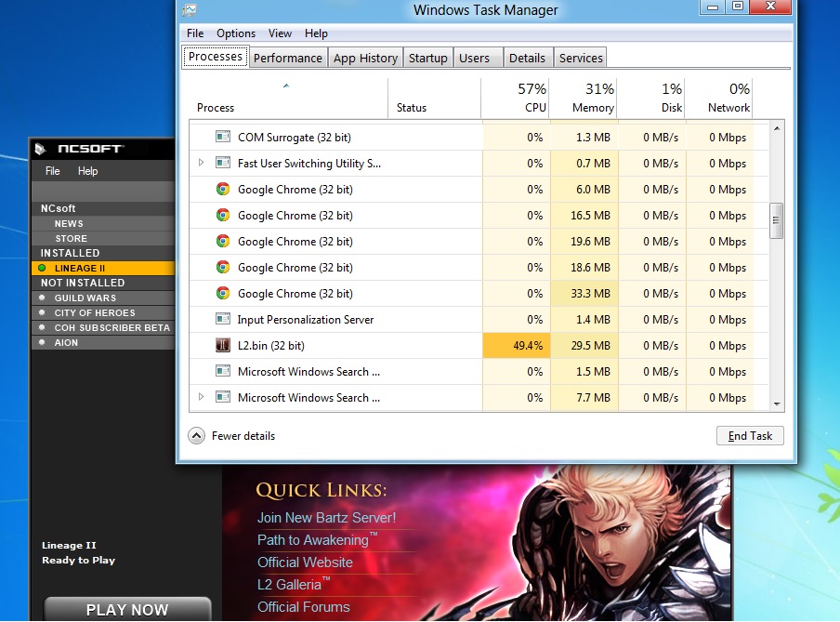This screenshot has height=622, width=840.
Task: Click the 49.4% CPU value of L2.bin
Action: point(528,345)
